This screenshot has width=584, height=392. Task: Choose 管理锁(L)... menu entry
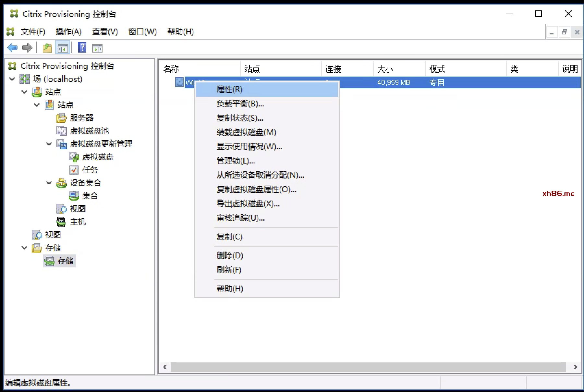click(x=267, y=161)
